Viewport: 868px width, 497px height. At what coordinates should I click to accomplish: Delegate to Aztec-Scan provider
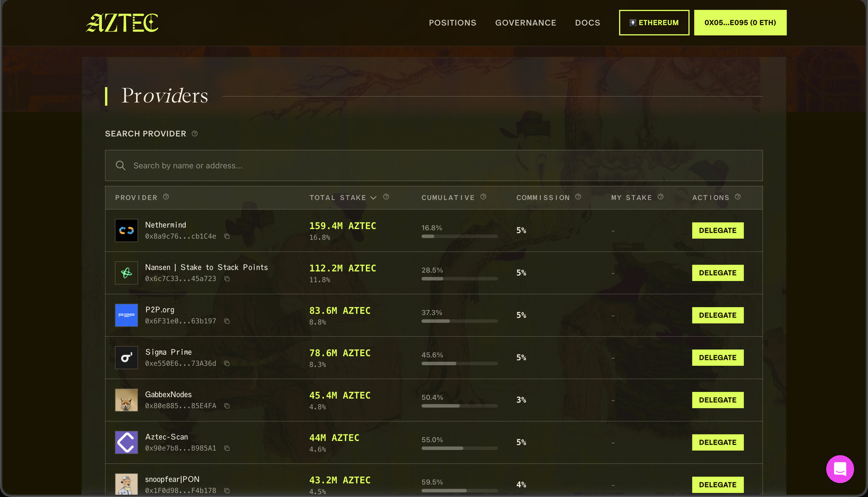718,442
